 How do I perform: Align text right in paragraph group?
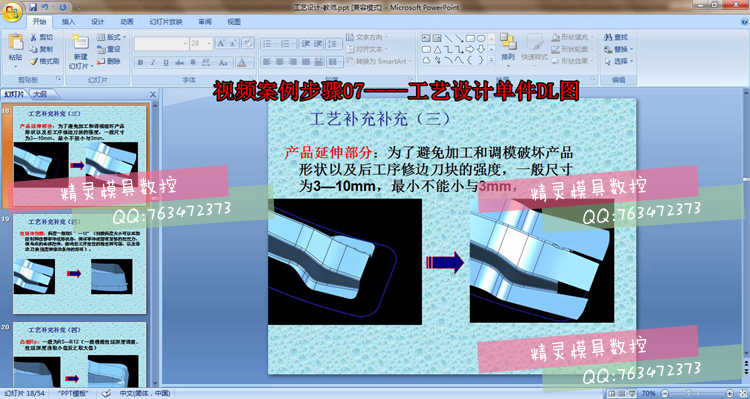click(293, 61)
